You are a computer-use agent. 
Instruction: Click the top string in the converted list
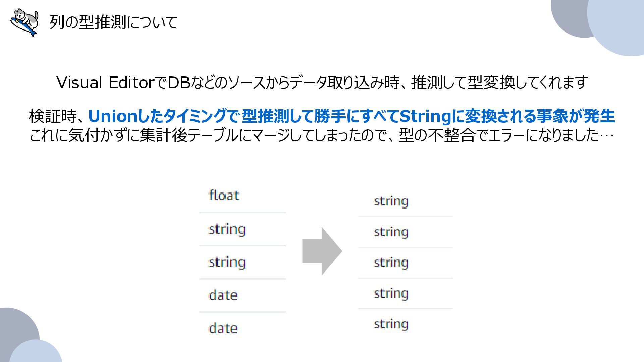[391, 201]
